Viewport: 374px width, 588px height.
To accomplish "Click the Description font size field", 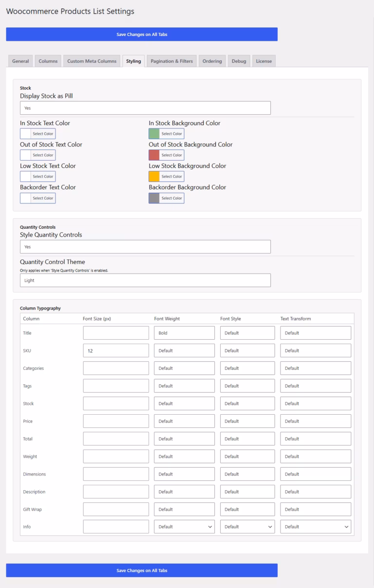I will (116, 492).
